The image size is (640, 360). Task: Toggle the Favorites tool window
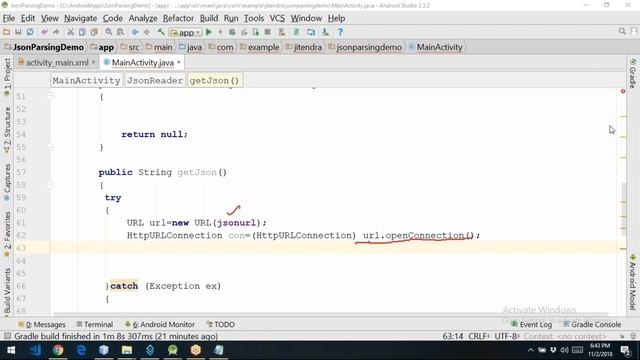7,234
